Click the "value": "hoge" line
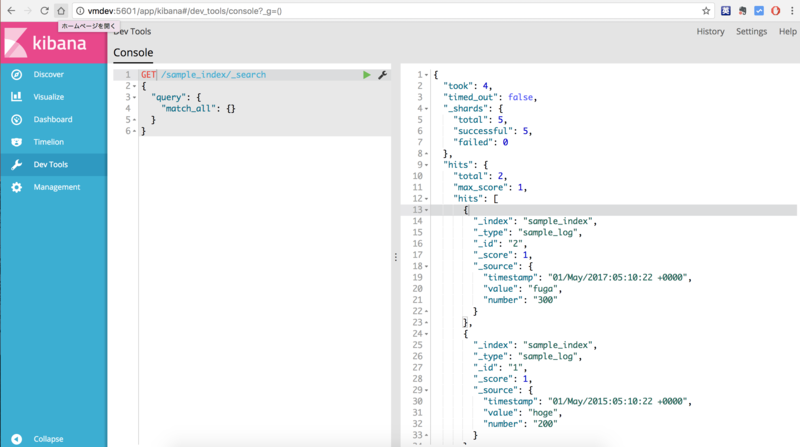The height and width of the screenshot is (447, 800). [522, 413]
